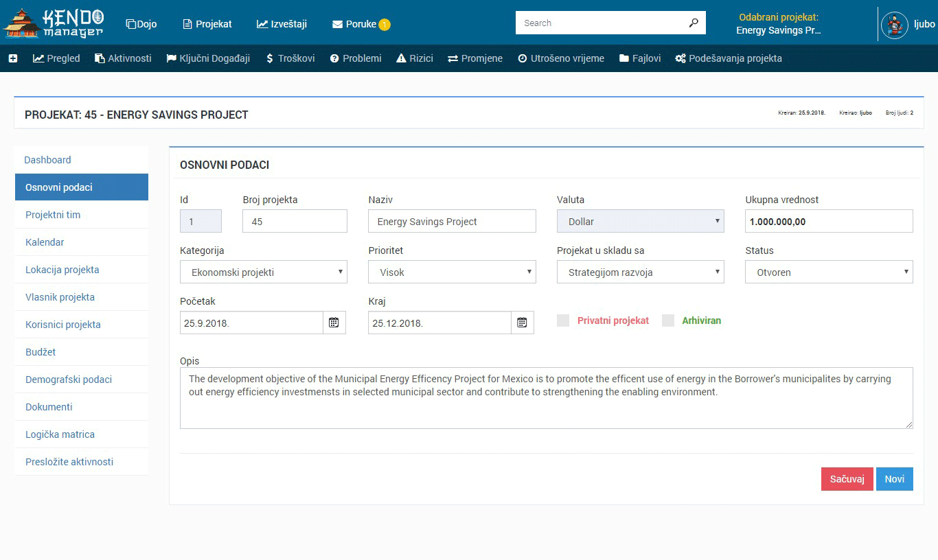
Task: Open Rizici risks section
Action: pos(415,58)
